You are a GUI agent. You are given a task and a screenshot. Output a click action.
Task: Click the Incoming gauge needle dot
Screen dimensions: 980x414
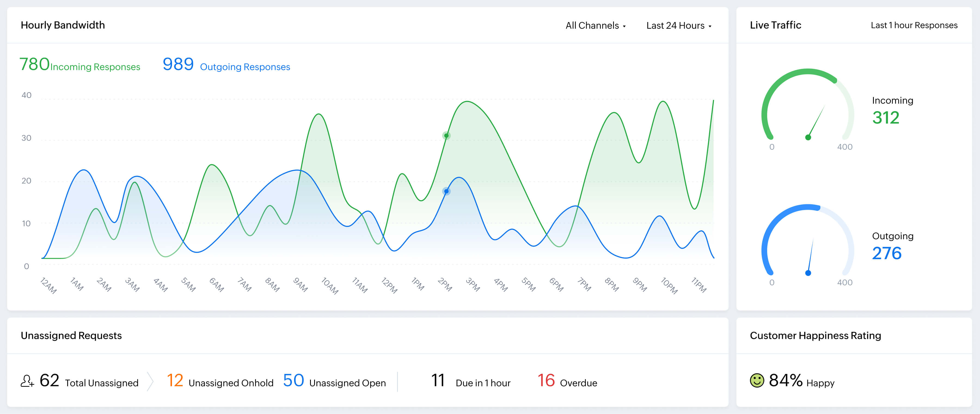click(x=808, y=138)
